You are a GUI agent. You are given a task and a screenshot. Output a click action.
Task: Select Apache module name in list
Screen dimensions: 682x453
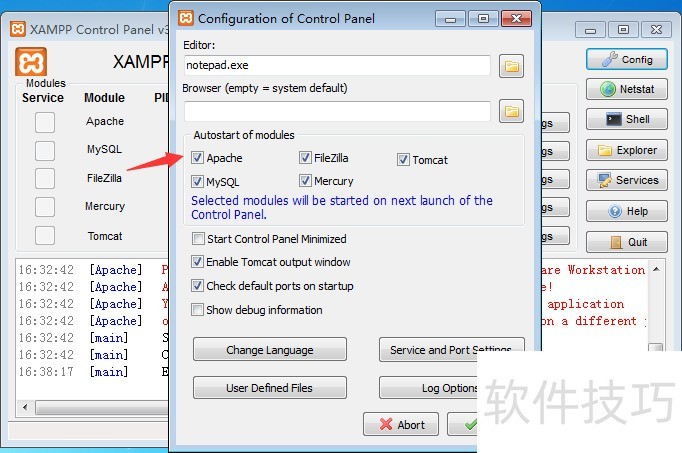[105, 121]
